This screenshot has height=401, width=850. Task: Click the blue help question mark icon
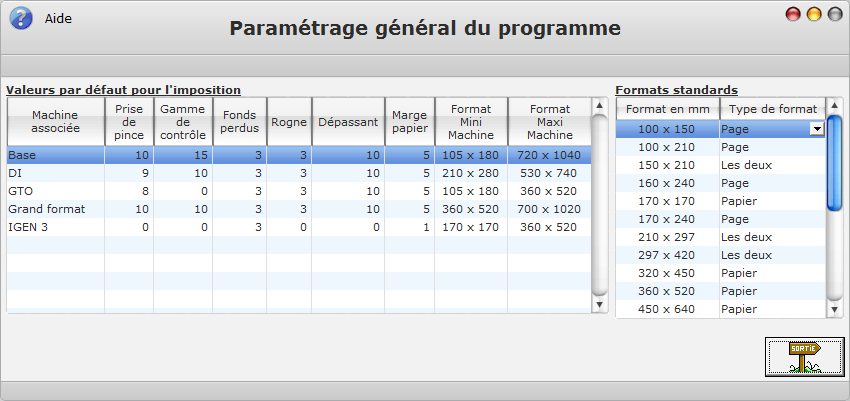(x=20, y=18)
